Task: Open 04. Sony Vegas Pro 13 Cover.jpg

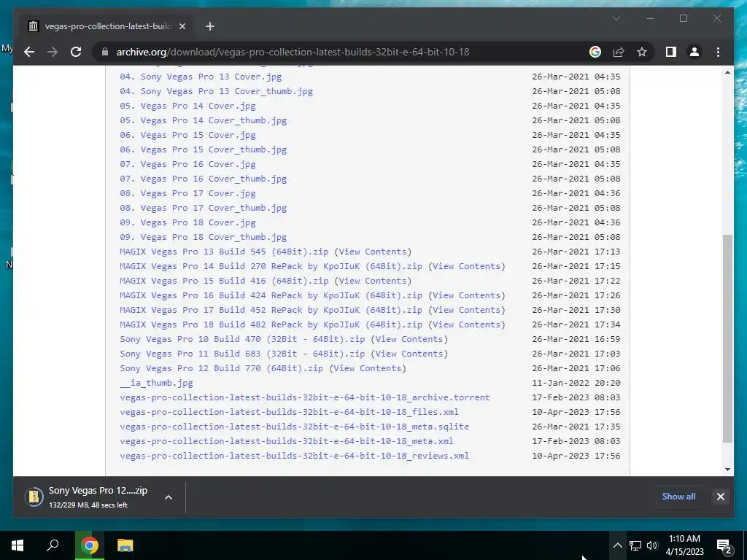Action: [201, 77]
